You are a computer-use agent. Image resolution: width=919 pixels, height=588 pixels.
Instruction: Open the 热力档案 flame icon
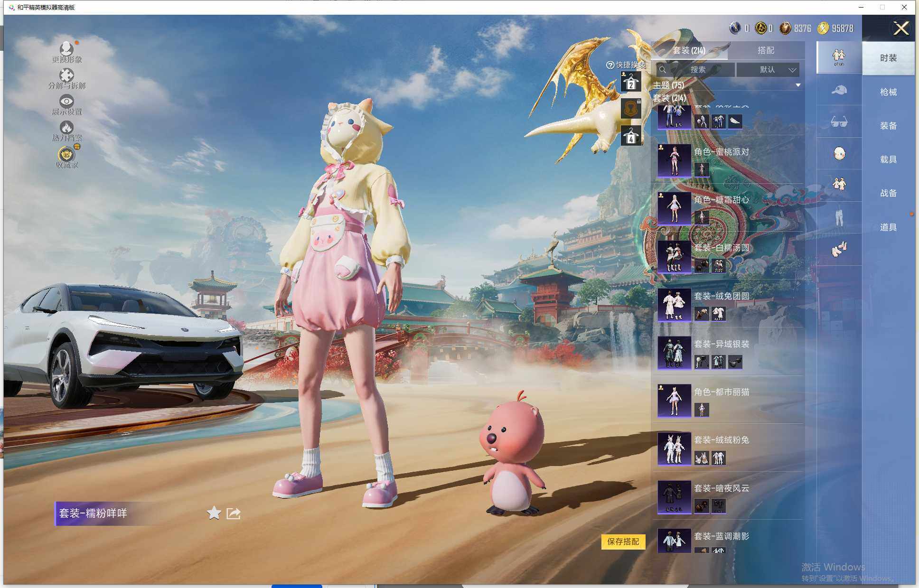click(66, 128)
